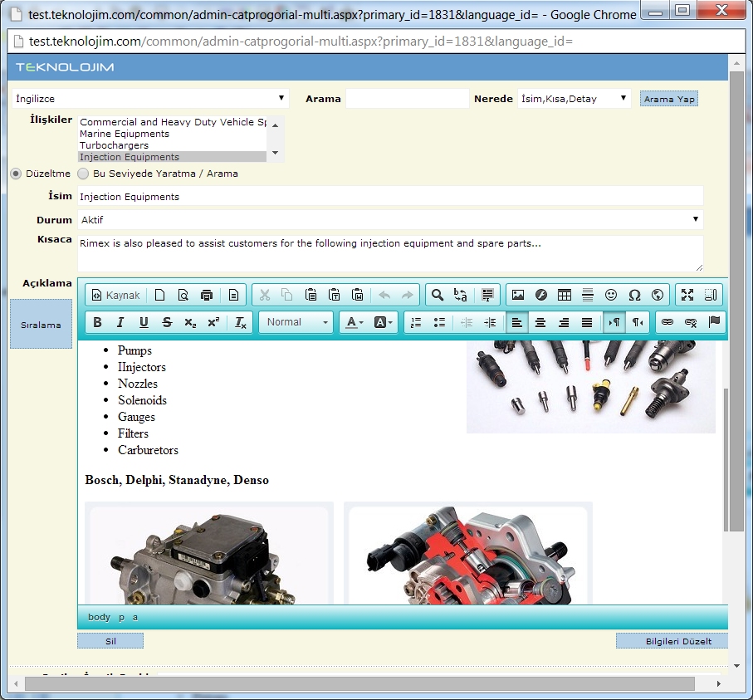This screenshot has height=700, width=753.
Task: Select Commercial and Heavy Duty Vehicle item
Action: (173, 122)
